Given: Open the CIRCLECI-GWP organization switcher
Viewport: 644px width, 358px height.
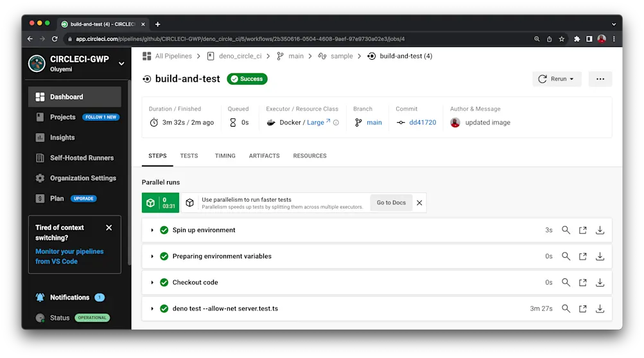Looking at the screenshot, I should point(121,64).
